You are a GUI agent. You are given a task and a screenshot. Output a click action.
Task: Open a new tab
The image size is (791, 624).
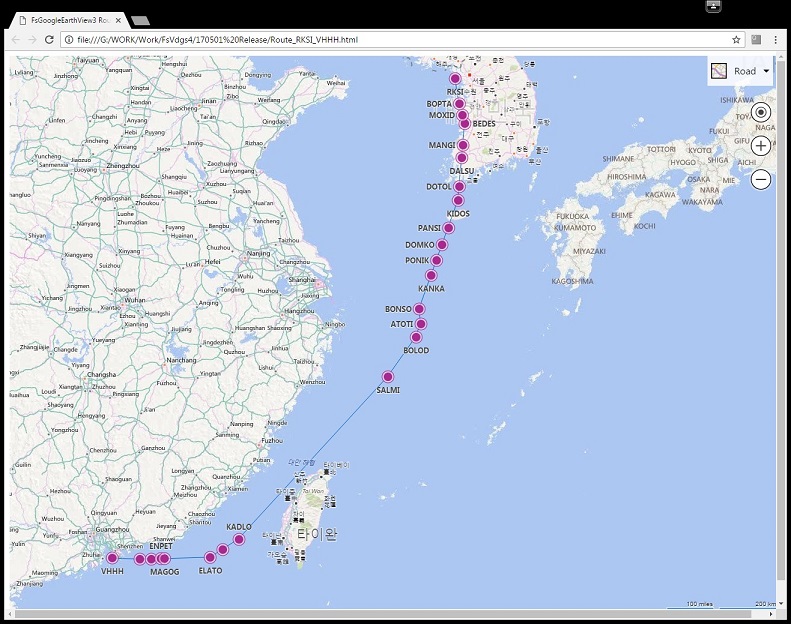(x=140, y=21)
